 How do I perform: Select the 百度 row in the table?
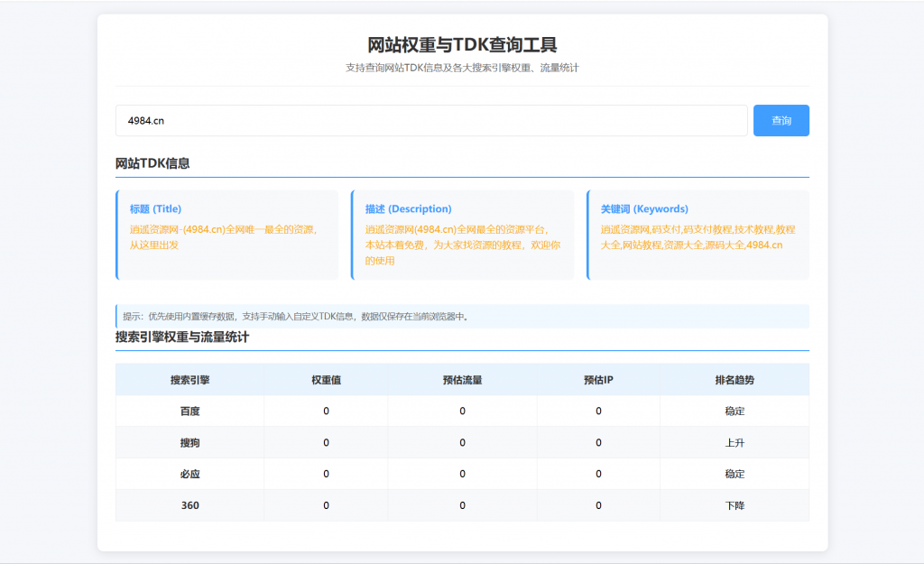point(190,411)
